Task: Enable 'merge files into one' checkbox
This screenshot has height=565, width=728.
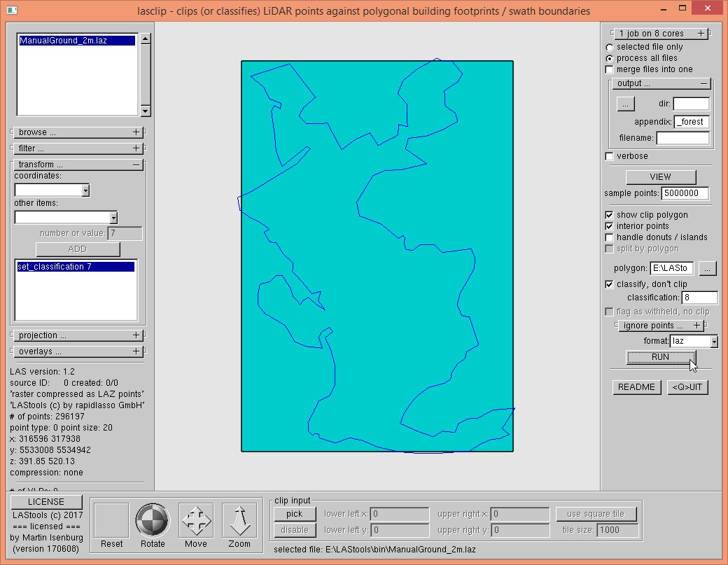Action: point(610,69)
